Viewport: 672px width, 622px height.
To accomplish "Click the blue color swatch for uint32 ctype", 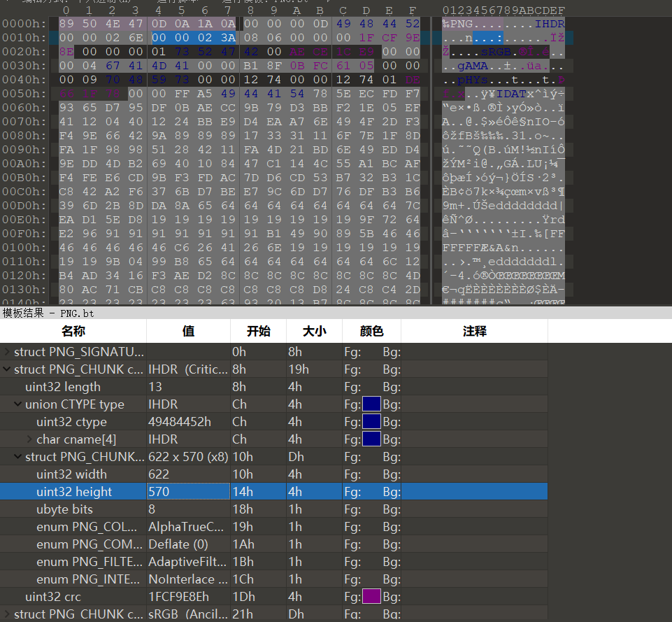I will click(x=371, y=422).
